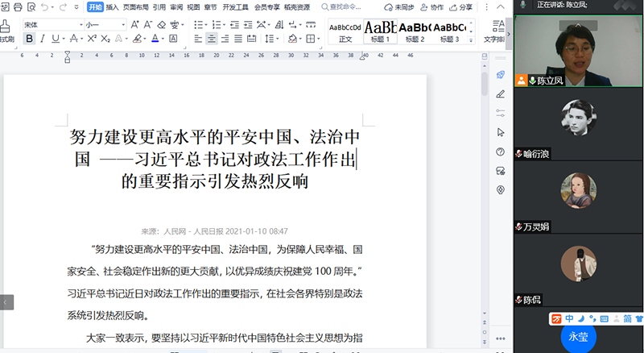The height and width of the screenshot is (353, 644).
Task: Open the 视图 tab
Action: point(193,7)
